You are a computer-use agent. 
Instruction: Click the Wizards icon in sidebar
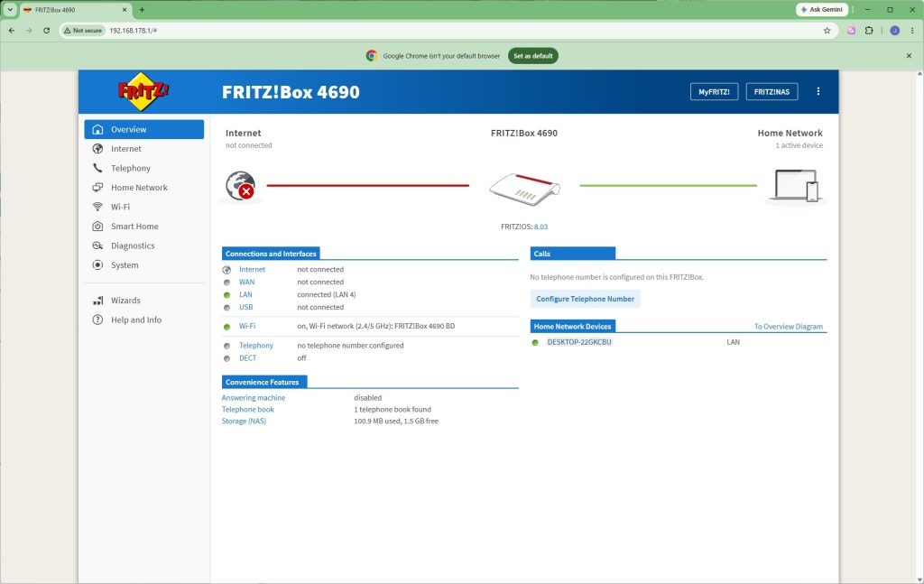pos(97,301)
